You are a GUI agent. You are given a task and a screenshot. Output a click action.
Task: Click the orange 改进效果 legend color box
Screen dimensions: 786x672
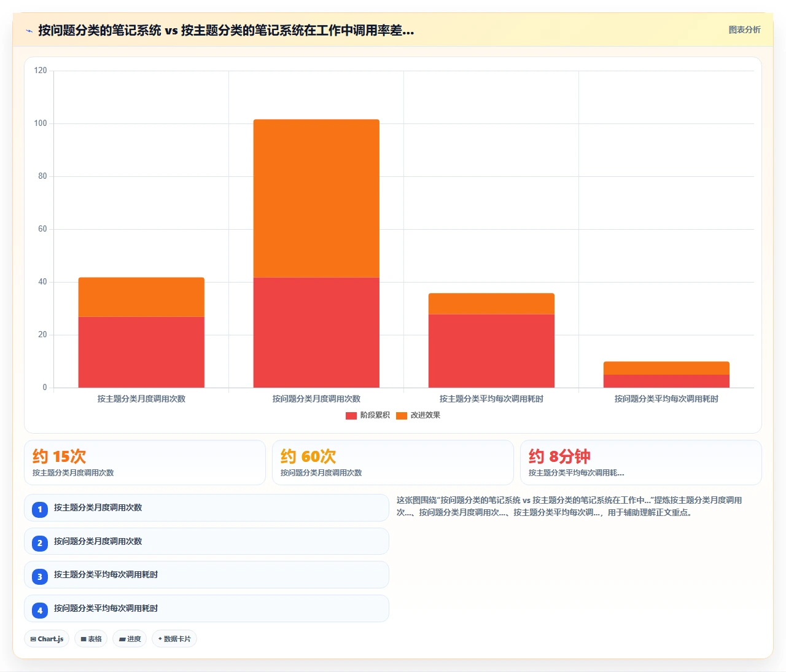tap(402, 416)
